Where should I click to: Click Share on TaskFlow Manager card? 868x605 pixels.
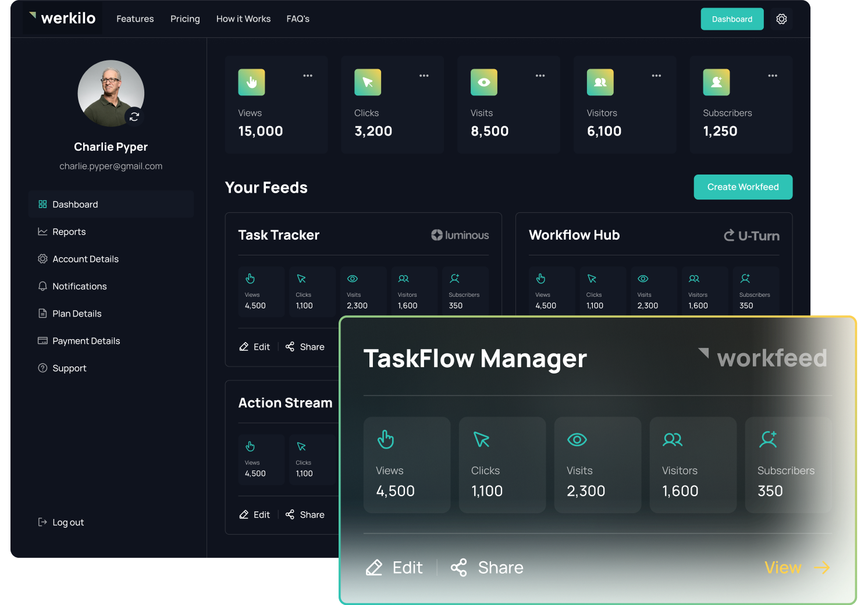487,568
